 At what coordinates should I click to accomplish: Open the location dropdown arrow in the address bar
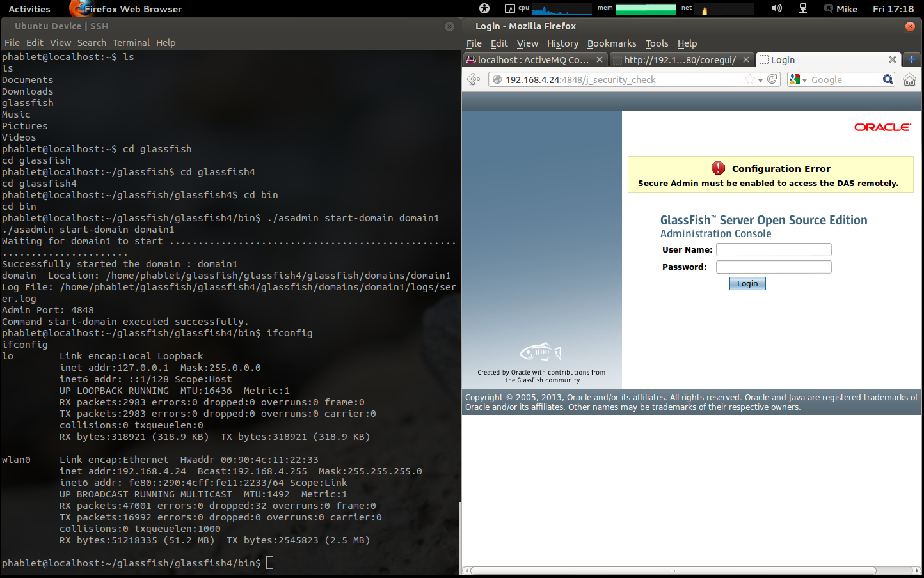pyautogui.click(x=761, y=79)
